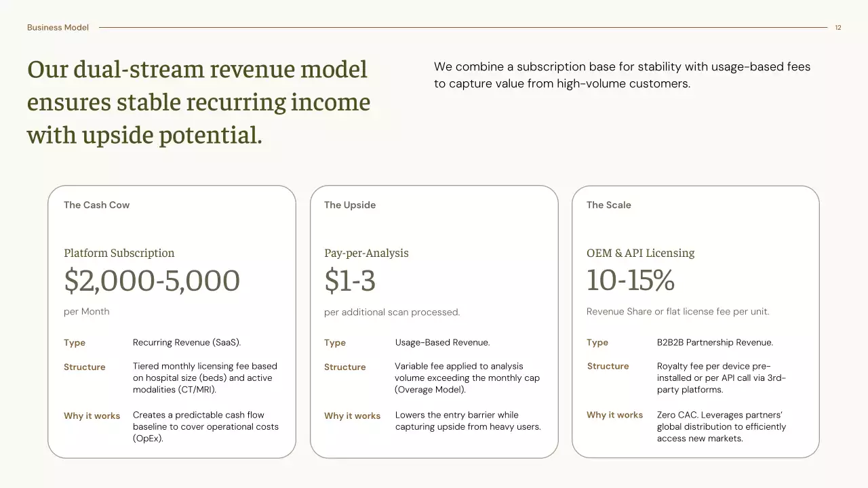The width and height of the screenshot is (868, 488).
Task: Click the OEM & API Licensing heading
Action: [640, 253]
